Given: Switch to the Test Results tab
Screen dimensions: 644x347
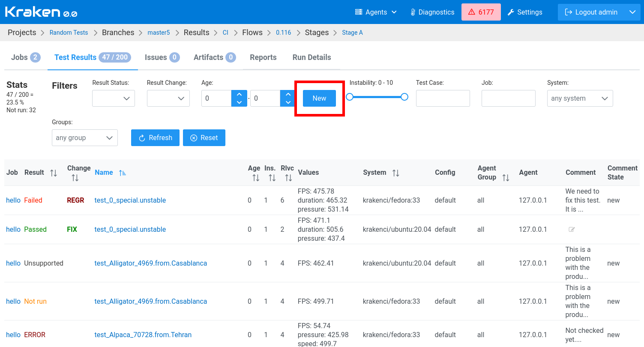Looking at the screenshot, I should coord(93,57).
